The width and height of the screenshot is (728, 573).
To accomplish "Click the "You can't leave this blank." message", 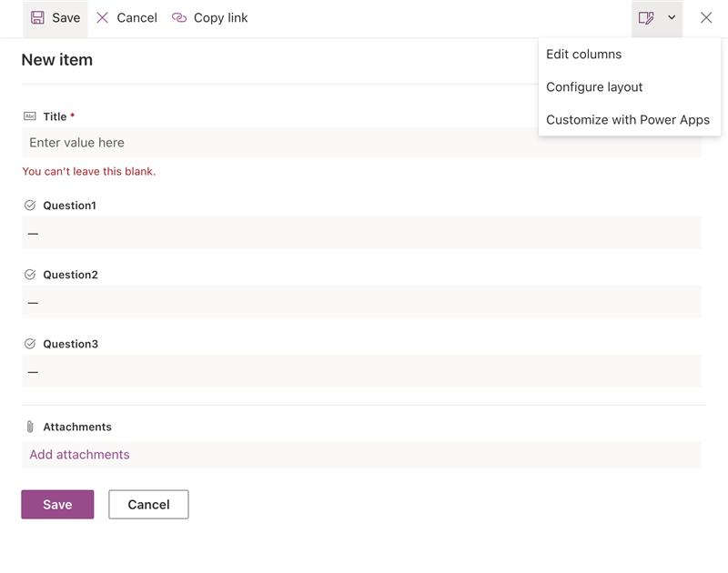I will (88, 171).
